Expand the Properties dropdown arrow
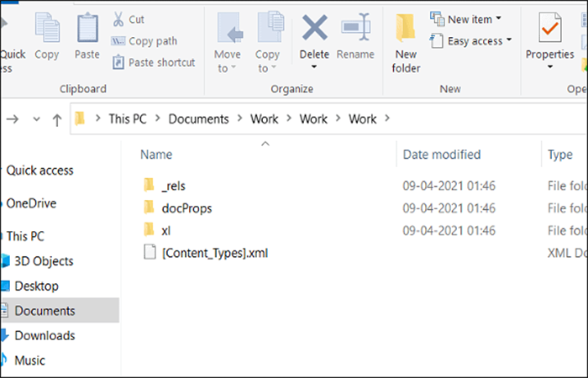 tap(550, 67)
